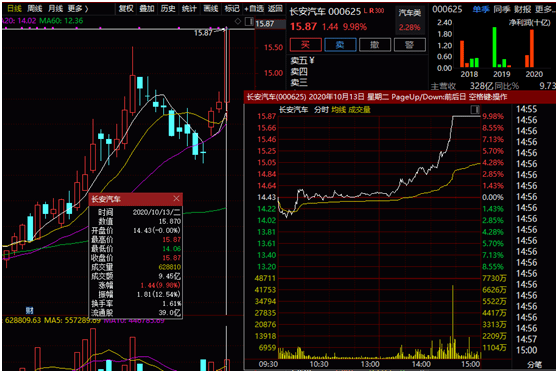This screenshot has width=558, height=373.
Task: Click the ¥ symbol next to 卖五
Action: pyautogui.click(x=312, y=60)
